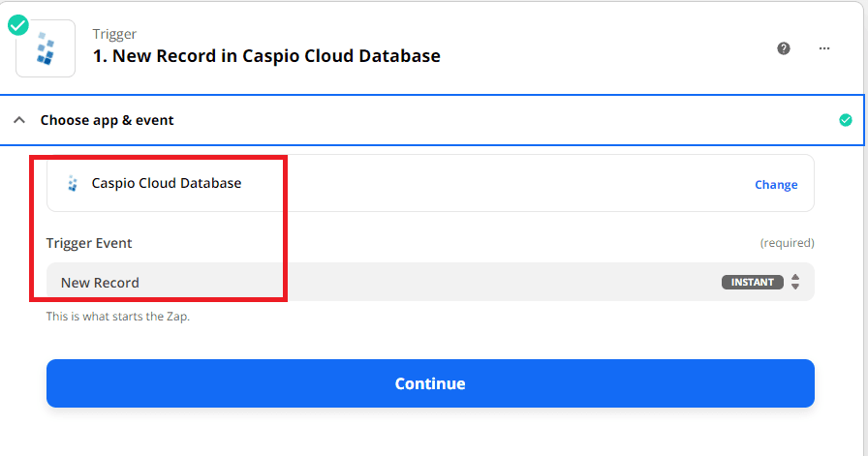Click the (required) label

coord(787,243)
